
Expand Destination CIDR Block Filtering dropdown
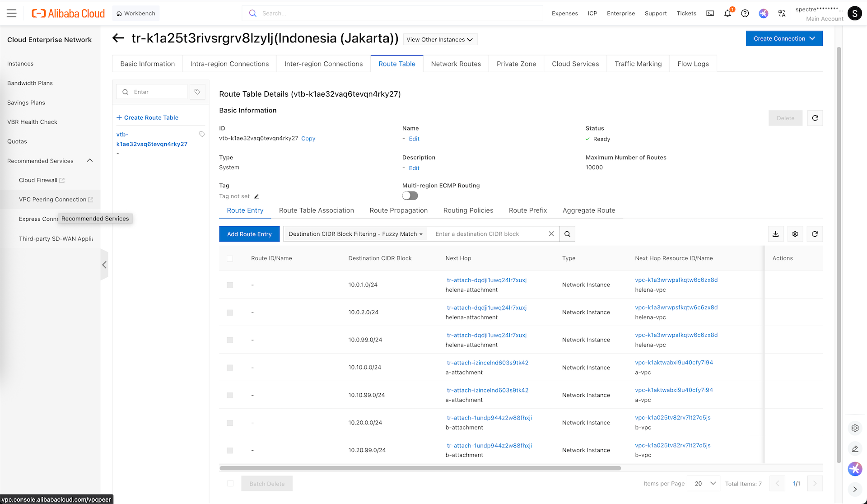point(355,234)
